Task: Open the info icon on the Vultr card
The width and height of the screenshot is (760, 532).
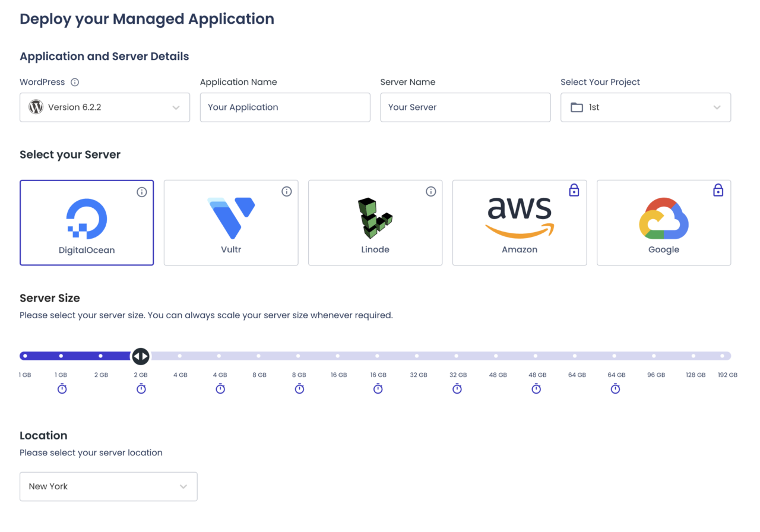Action: (x=287, y=191)
